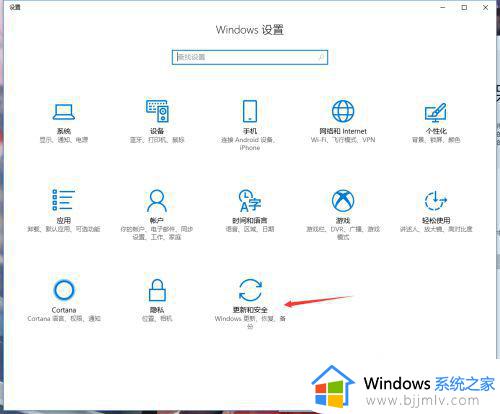Open the 个性化 (Personalization) paintbrush icon
The image size is (500, 414).
(436, 112)
